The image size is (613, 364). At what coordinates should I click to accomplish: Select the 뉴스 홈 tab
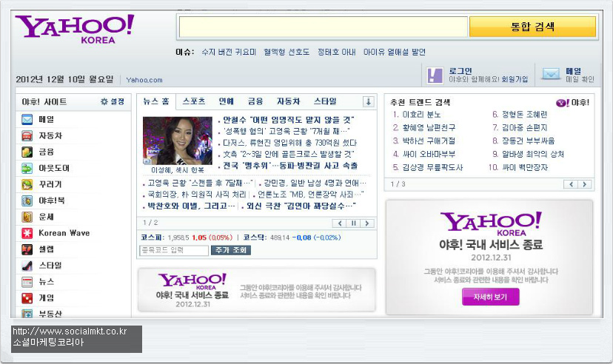[156, 101]
